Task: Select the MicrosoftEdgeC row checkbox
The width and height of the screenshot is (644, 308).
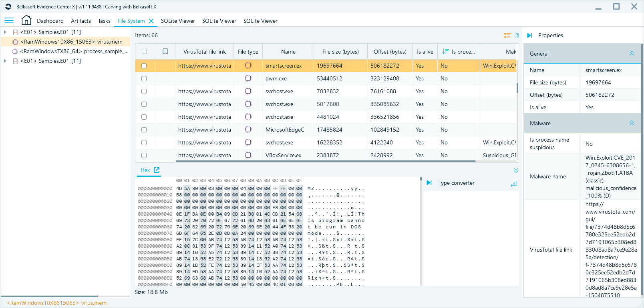Action: point(144,130)
